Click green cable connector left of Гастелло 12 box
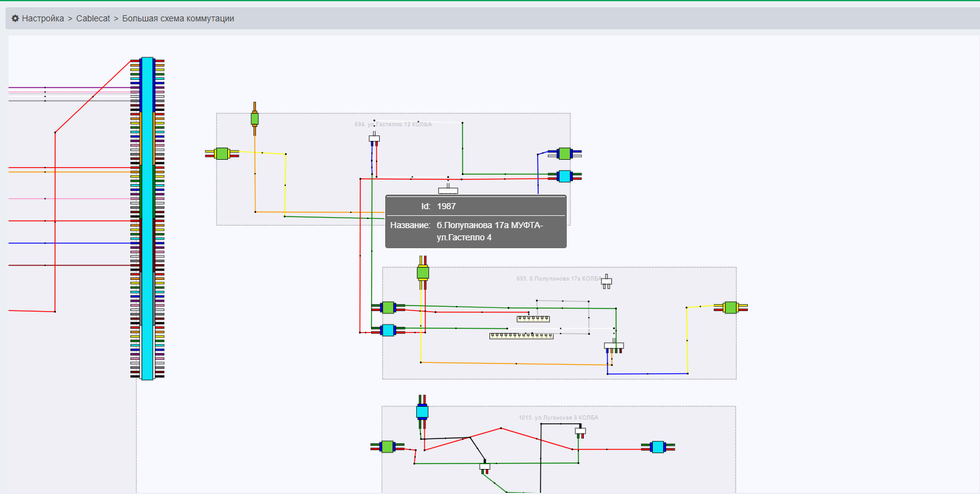Viewport: 980px width, 494px height. click(x=222, y=154)
